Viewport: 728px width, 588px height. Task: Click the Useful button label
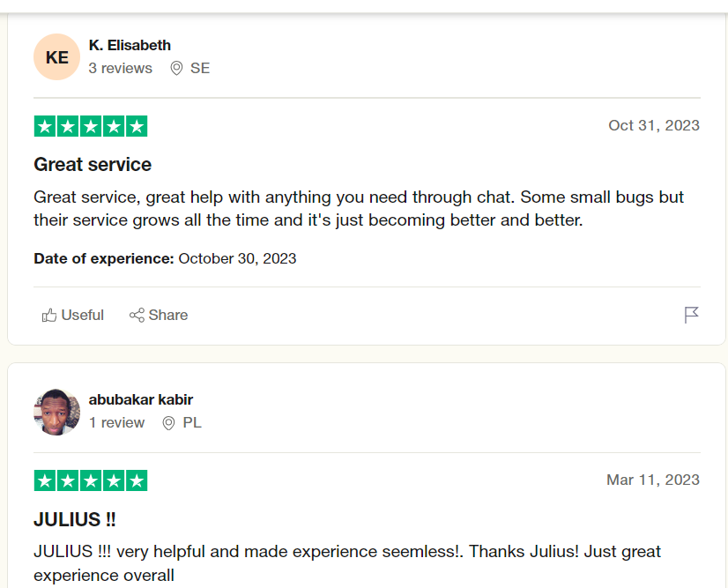point(83,316)
